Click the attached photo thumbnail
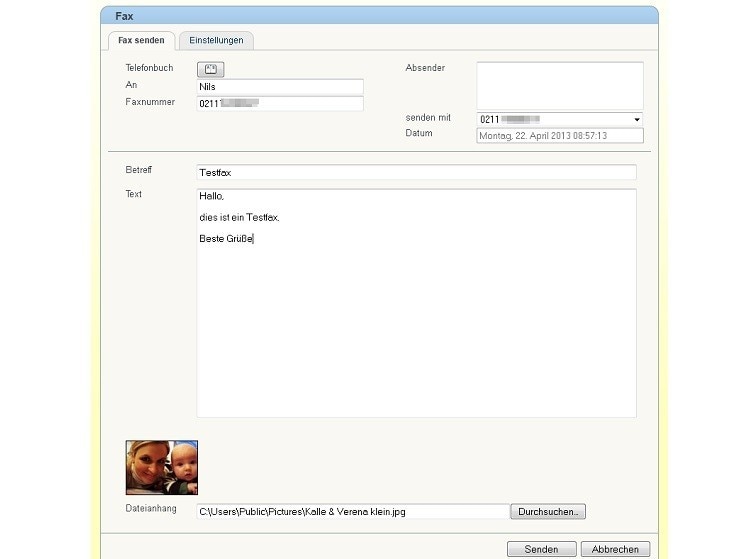This screenshot has width=745, height=559. pyautogui.click(x=162, y=468)
